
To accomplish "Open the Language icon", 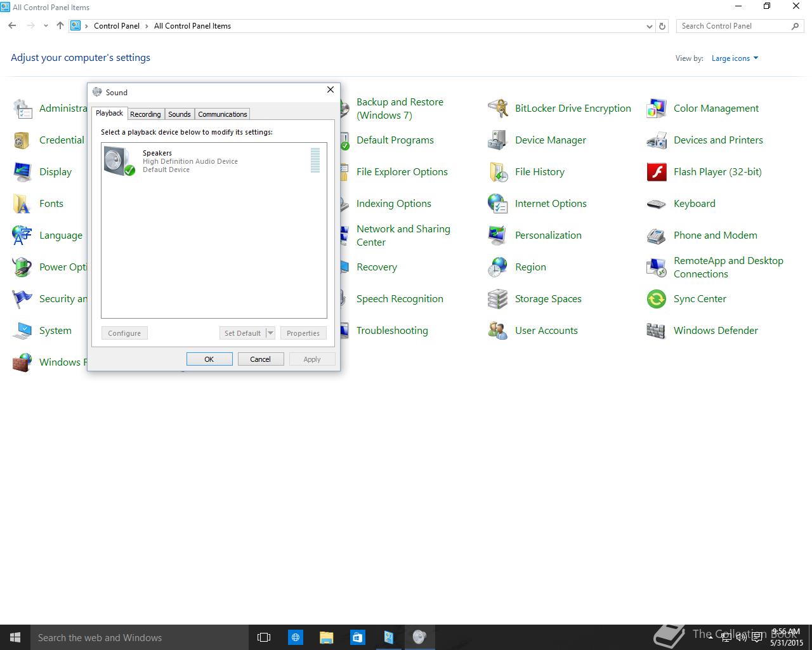I will pyautogui.click(x=22, y=235).
